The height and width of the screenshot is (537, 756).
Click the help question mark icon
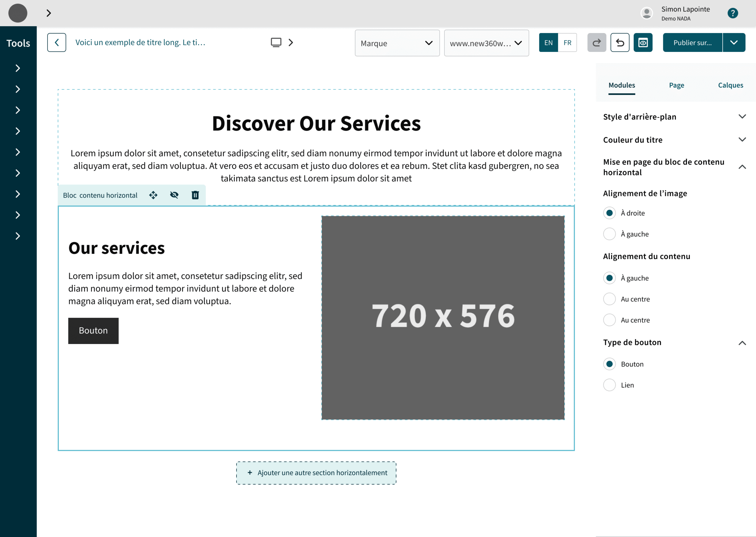(733, 13)
